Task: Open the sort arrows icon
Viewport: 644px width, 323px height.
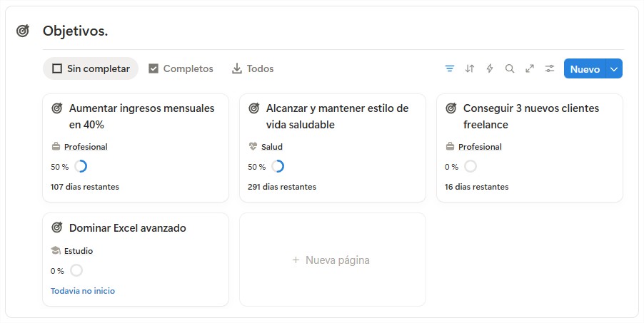Action: point(470,68)
